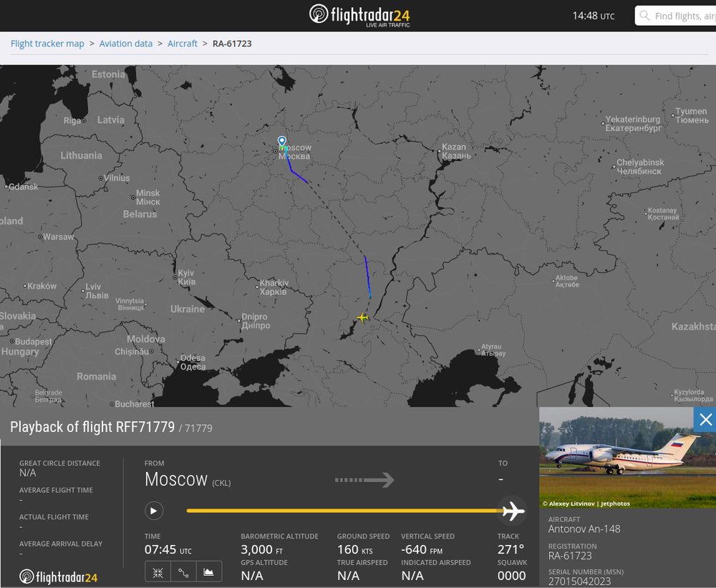Viewport: 716px width, 588px height.
Task: Select the yellow aircraft icon on the map
Action: [x=362, y=317]
